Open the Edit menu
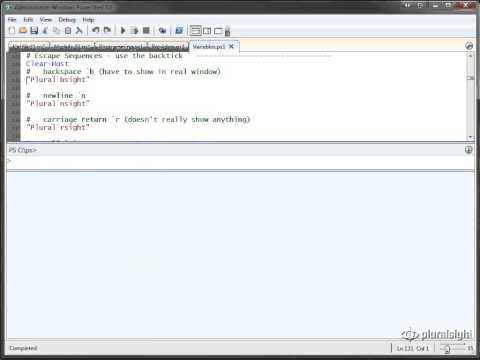The image size is (480, 360). [28, 20]
